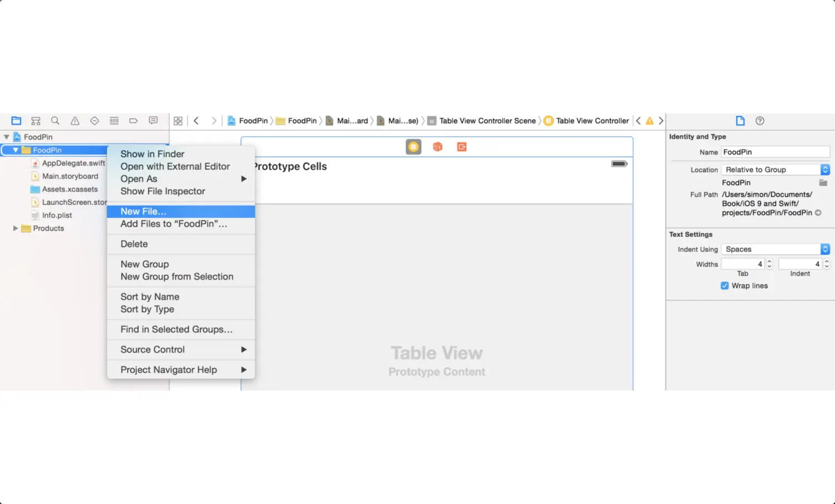Click the Indent width input field
The image size is (835, 504).
coord(800,264)
